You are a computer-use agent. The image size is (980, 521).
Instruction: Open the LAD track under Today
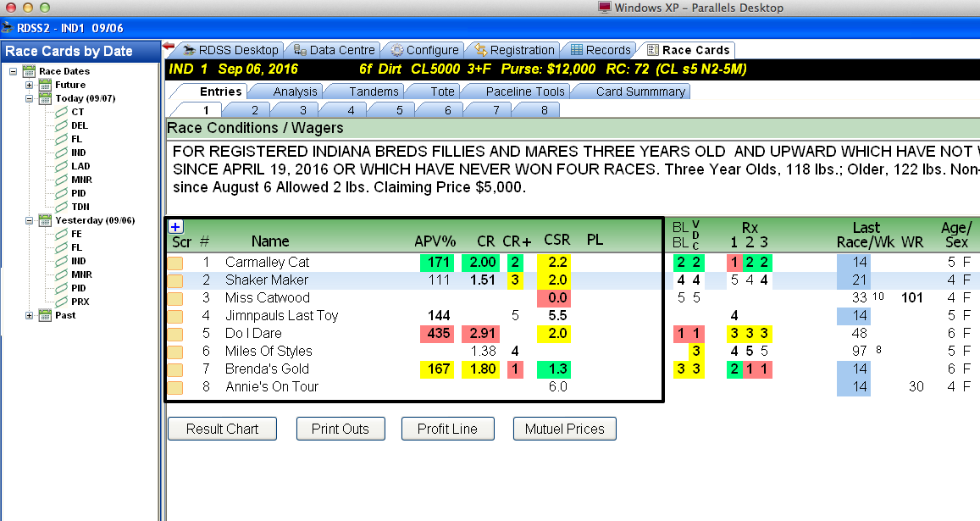pyautogui.click(x=80, y=166)
